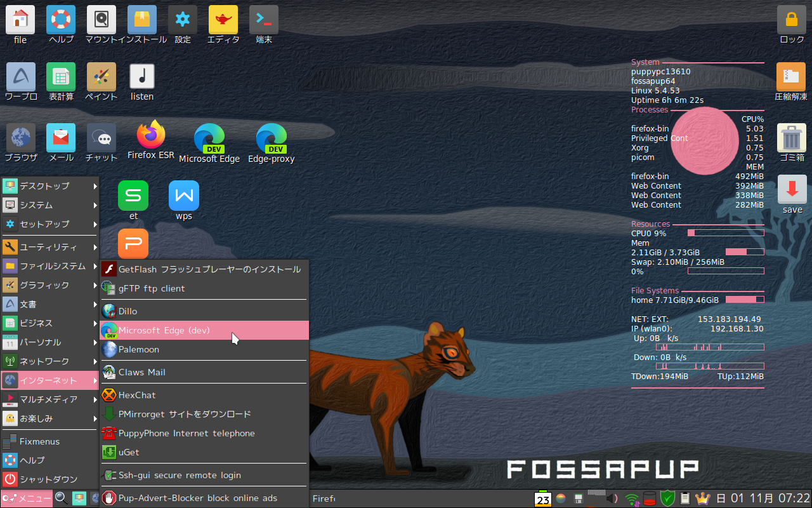
Task: Launch the 表計算 spreadsheet app
Action: coord(60,75)
